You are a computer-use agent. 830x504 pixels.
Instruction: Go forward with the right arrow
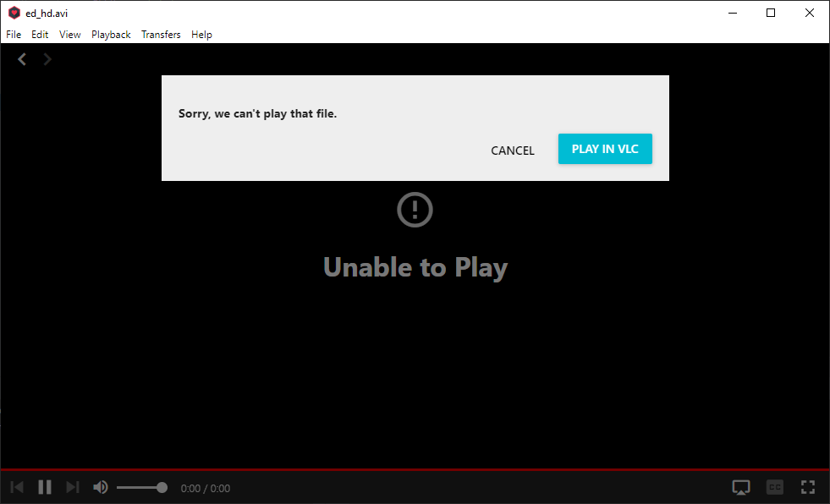[x=47, y=59]
